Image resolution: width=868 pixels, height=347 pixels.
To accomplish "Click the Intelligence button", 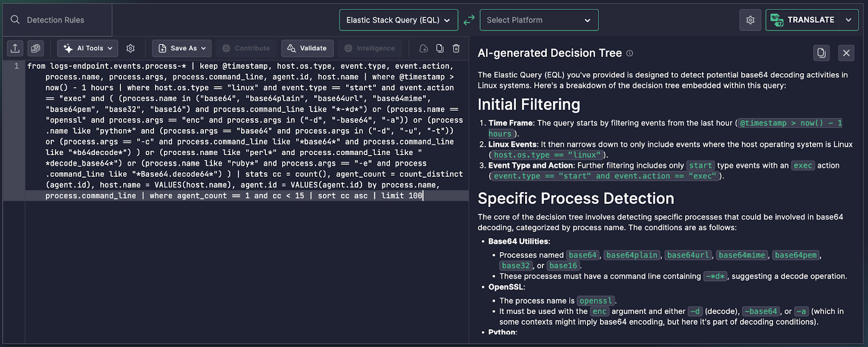I will pyautogui.click(x=369, y=48).
